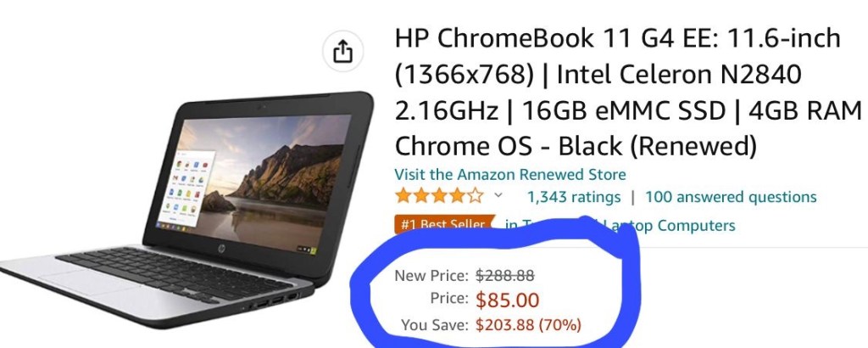Click the HP logo on the laptop bezel
Image resolution: width=868 pixels, height=348 pixels.
coord(222,245)
